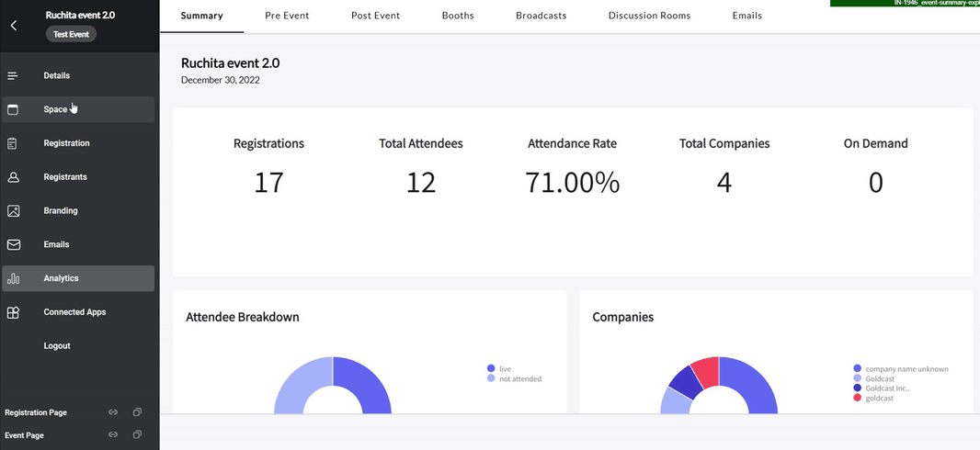The image size is (980, 450).
Task: Click the Attendance Rate 71.00% value
Action: pos(573,182)
